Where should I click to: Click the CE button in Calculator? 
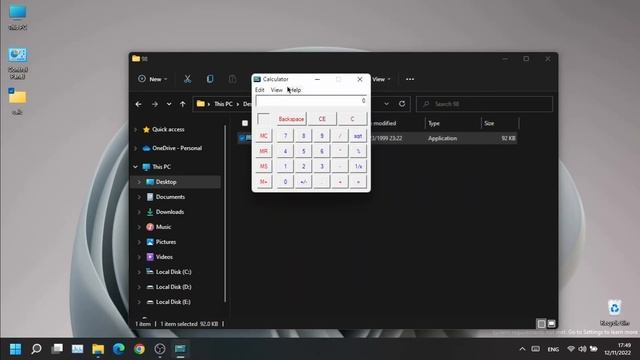[x=322, y=119]
